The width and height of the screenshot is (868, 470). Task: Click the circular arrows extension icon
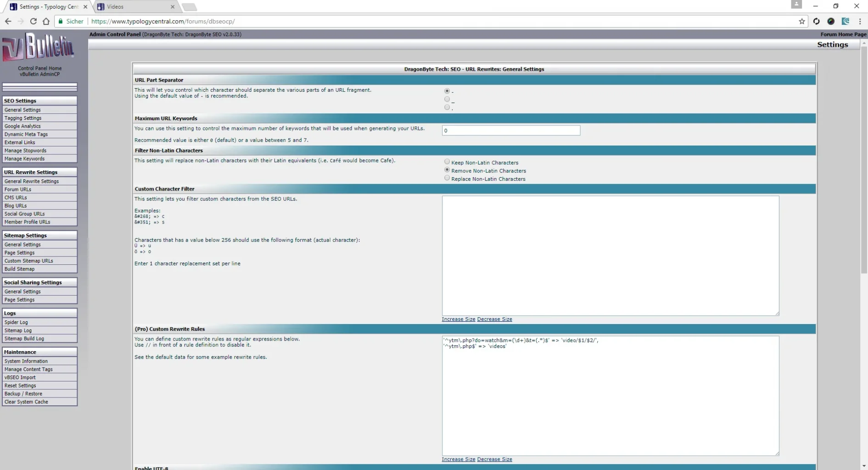click(816, 21)
